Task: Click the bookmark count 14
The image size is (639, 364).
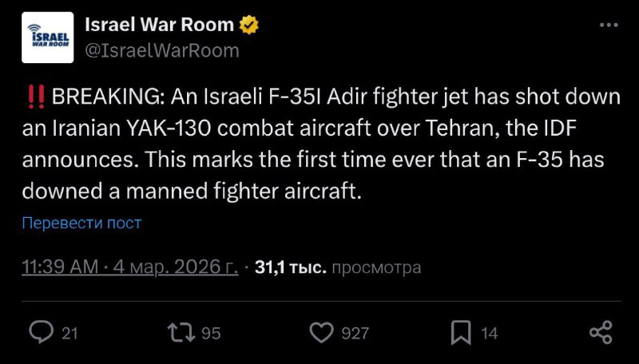Action: click(490, 333)
